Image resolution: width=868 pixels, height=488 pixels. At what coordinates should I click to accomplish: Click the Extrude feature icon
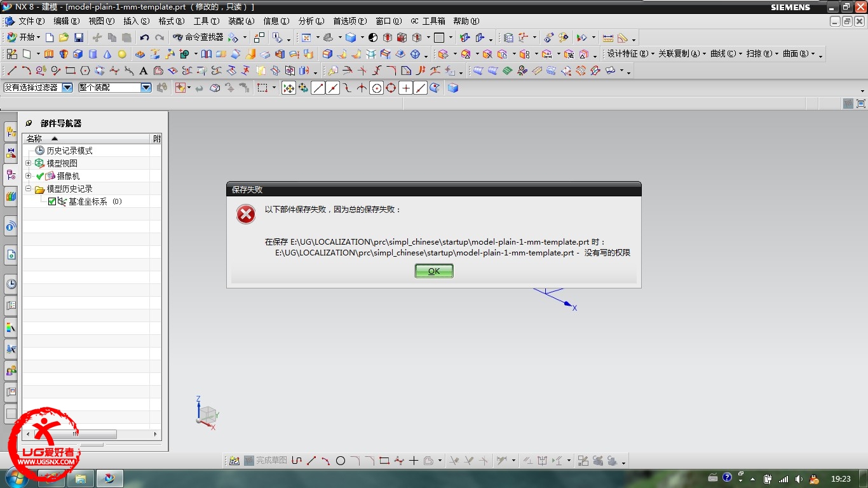click(x=49, y=54)
